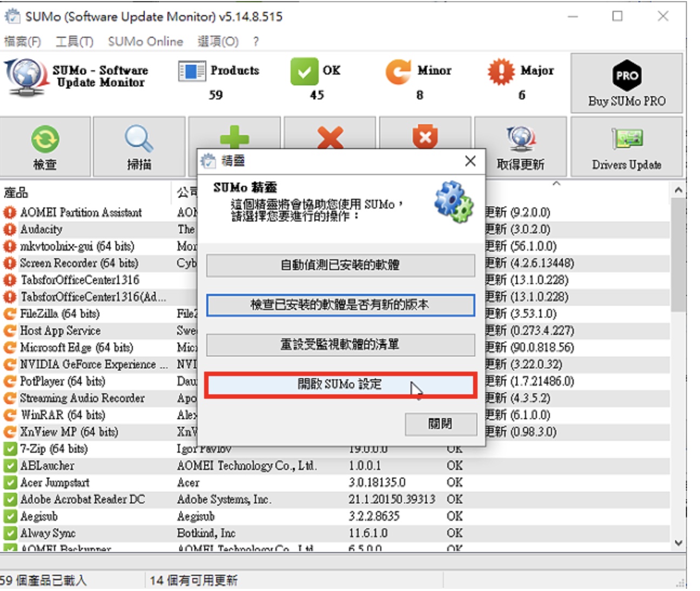The height and width of the screenshot is (591, 700).
Task: Click the 關閉 button in the wizard
Action: click(441, 424)
